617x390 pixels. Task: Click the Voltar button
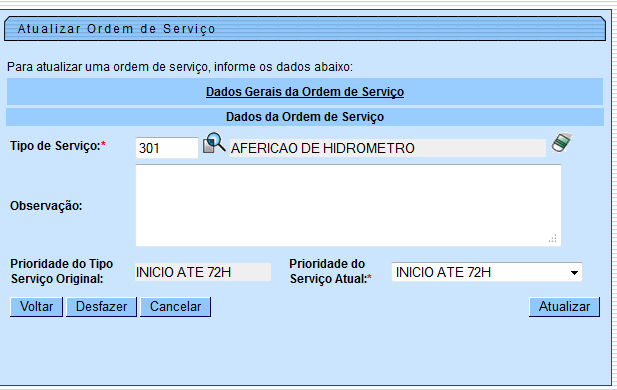pos(36,307)
